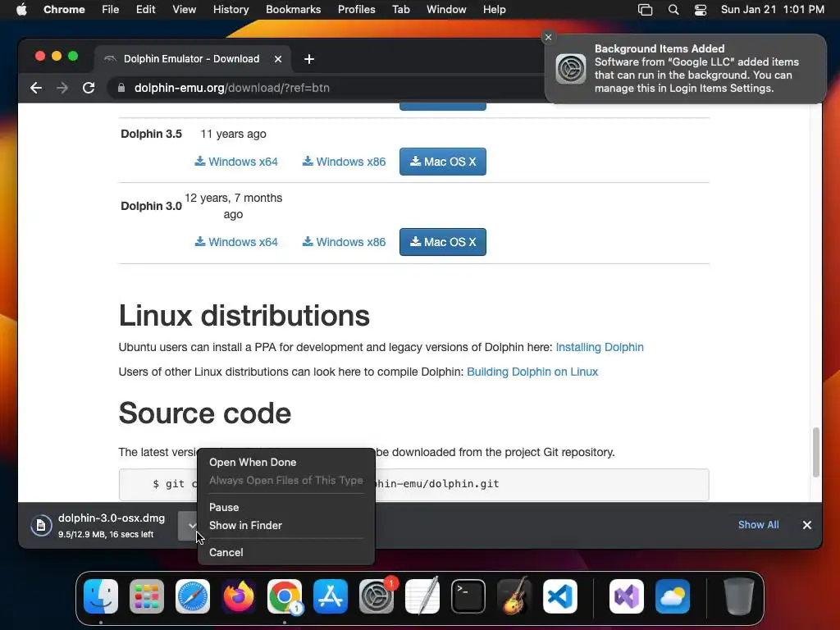This screenshot has width=840, height=630.
Task: View site info via lock icon
Action: coord(121,88)
